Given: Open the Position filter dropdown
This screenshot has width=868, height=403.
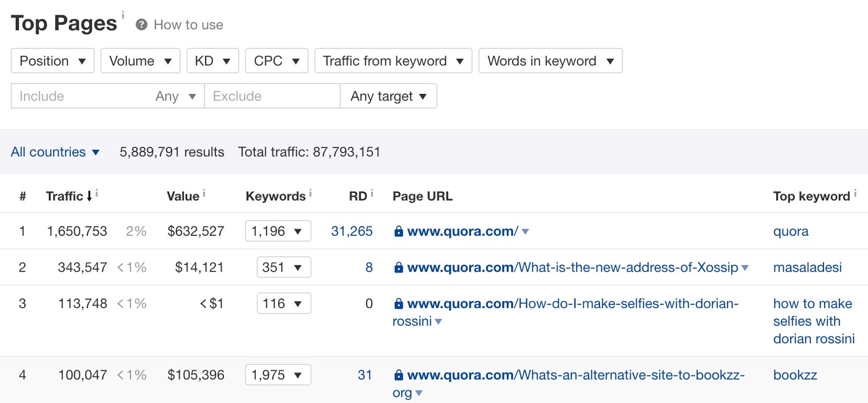Looking at the screenshot, I should [53, 61].
